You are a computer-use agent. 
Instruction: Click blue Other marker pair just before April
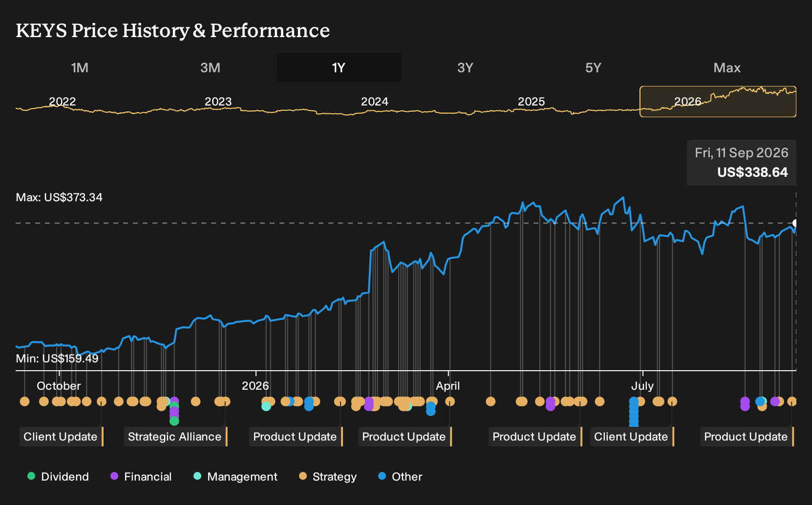click(430, 408)
